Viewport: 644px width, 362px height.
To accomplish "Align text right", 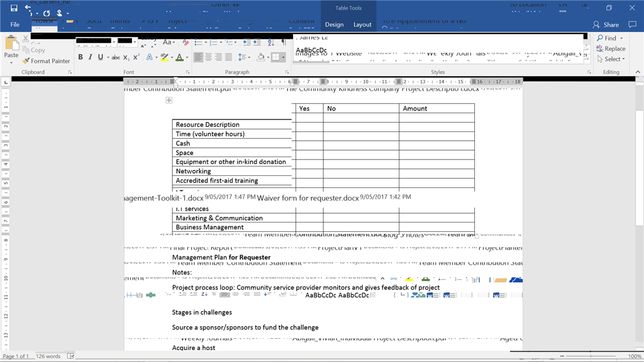I will tap(218, 57).
